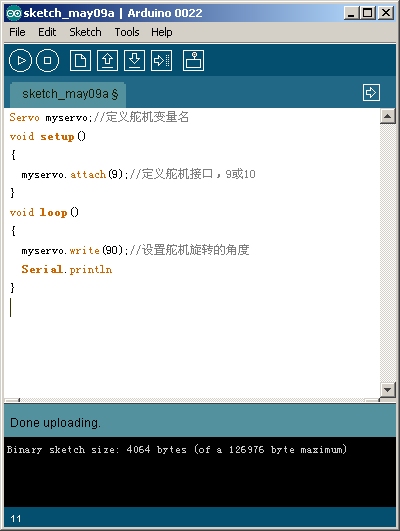Screen dimensions: 400x531
Task: Create a new sketch with New icon
Action: click(80, 61)
